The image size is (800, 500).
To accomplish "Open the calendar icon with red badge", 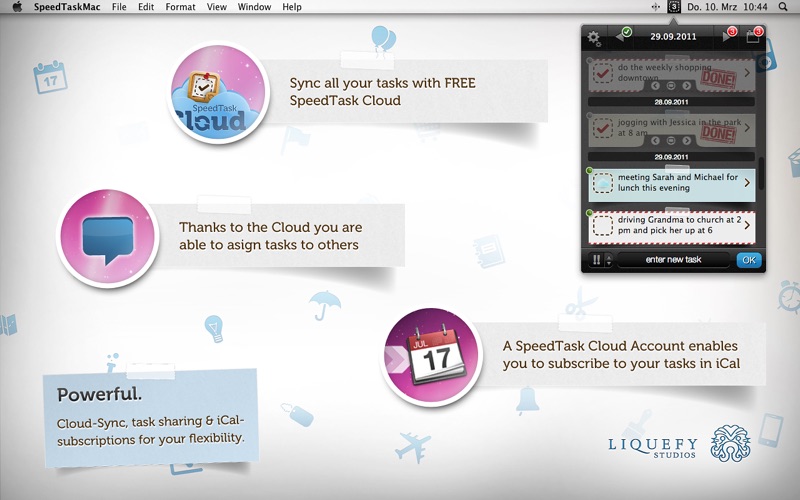I will coord(754,35).
